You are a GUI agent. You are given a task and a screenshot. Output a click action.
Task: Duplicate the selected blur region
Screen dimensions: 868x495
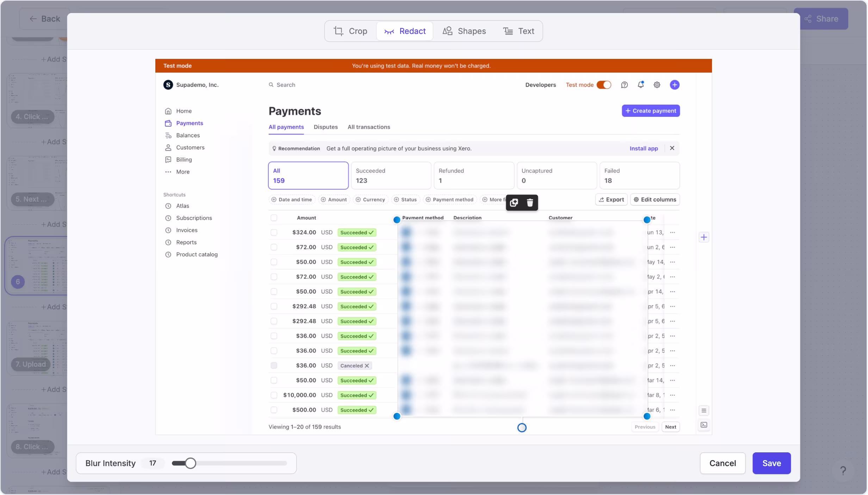coord(514,202)
